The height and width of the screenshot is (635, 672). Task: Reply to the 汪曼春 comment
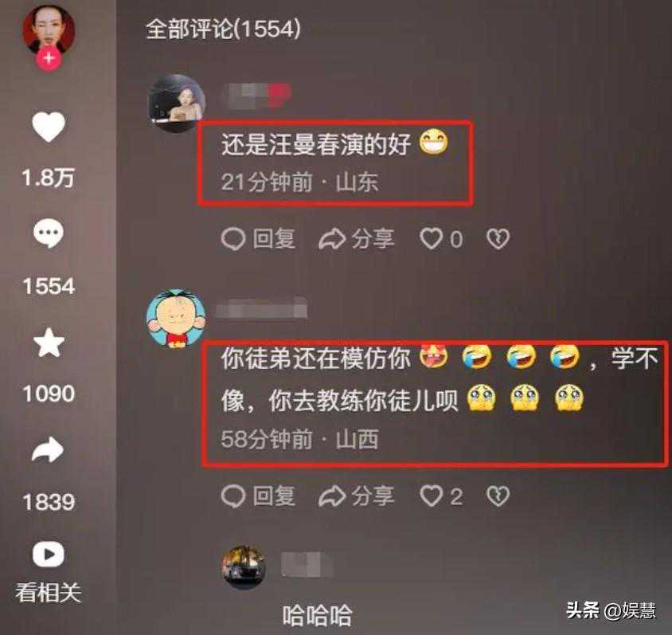tap(259, 239)
